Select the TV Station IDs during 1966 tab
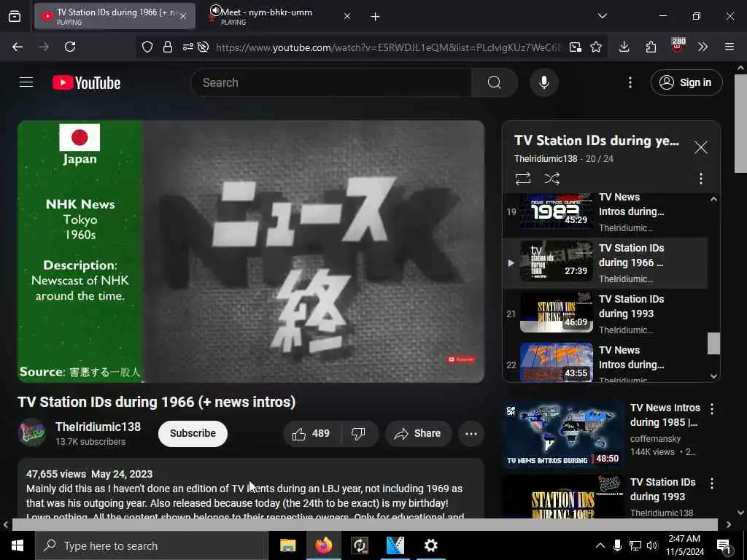 click(x=115, y=17)
